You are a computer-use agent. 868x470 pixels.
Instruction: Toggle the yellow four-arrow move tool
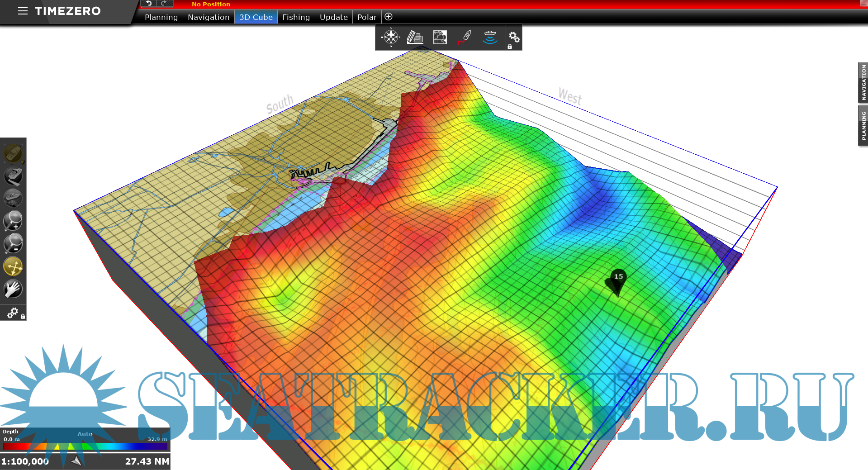coord(13,266)
